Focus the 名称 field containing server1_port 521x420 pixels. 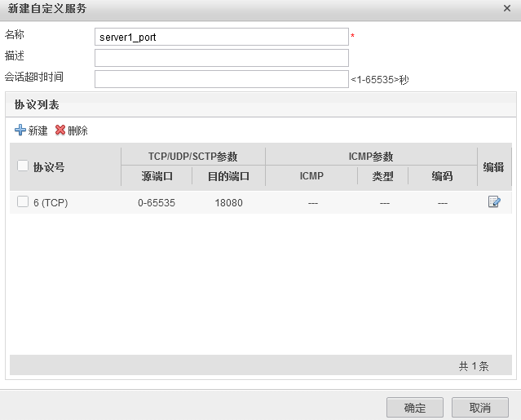point(221,37)
